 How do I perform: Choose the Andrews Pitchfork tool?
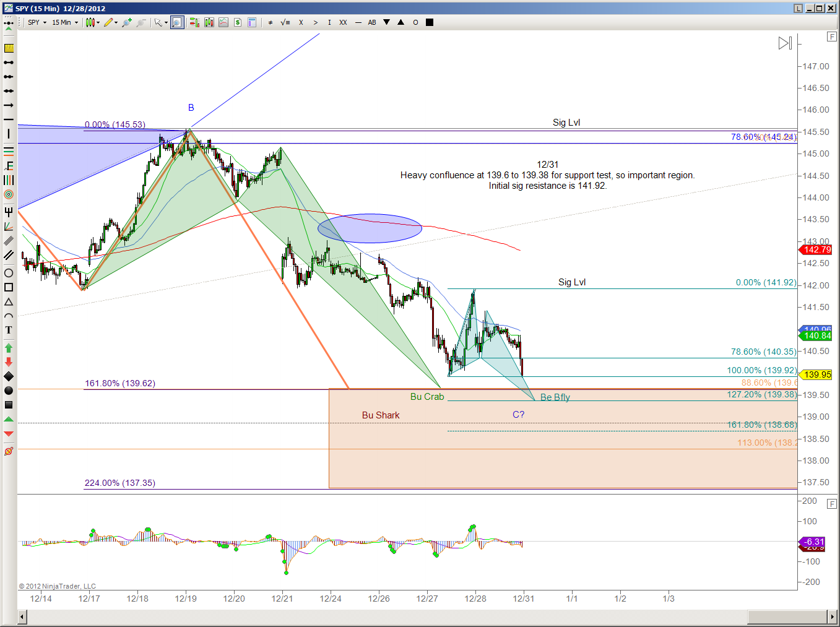point(9,212)
